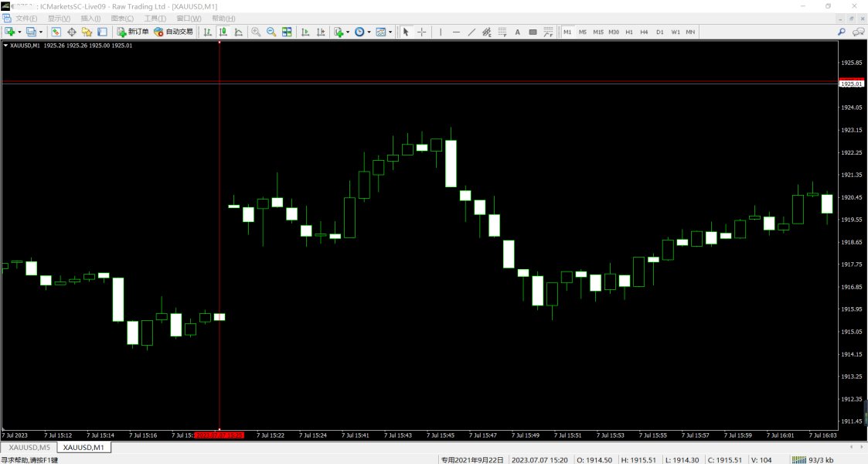Toggle the 自动交易 auto trading button
Image resolution: width=868 pixels, height=464 pixels.
[173, 32]
